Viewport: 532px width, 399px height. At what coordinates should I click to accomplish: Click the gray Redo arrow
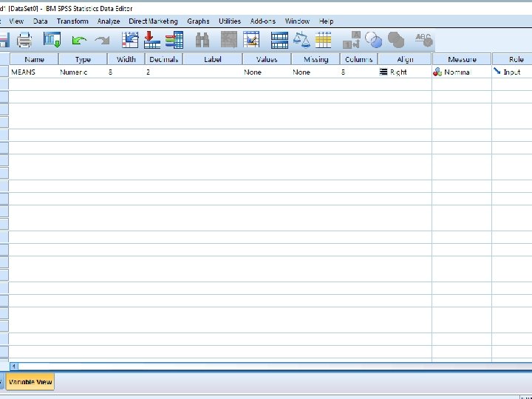tap(103, 41)
